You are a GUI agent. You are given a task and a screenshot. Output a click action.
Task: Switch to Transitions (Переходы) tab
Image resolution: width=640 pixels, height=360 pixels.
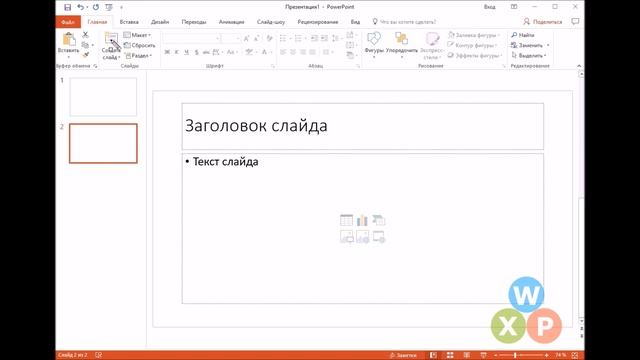click(x=194, y=22)
